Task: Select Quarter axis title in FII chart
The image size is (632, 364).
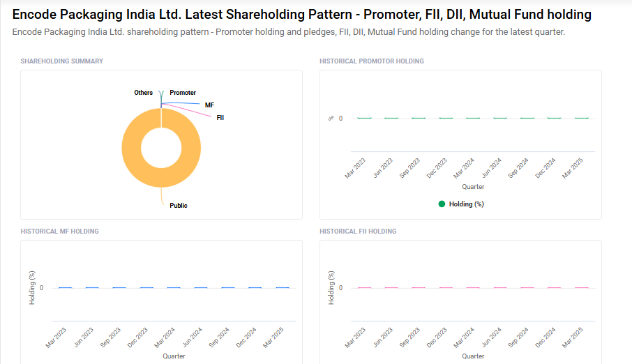Action: 473,356
